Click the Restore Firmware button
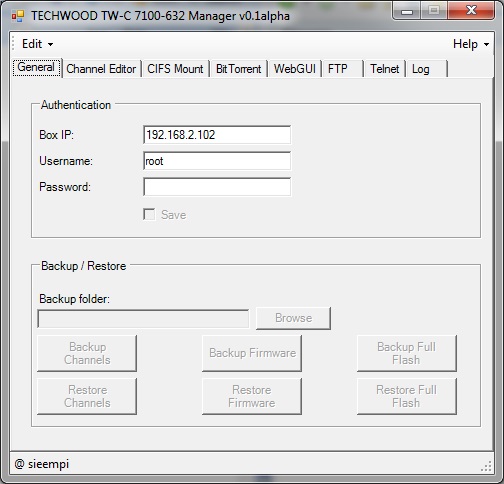This screenshot has height=484, width=504. click(252, 396)
